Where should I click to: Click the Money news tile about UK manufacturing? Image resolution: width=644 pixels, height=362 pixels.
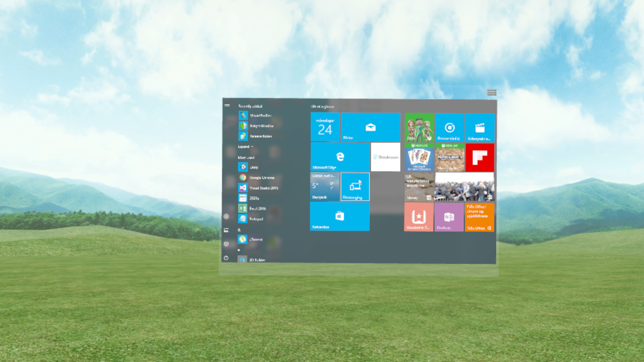point(419,187)
